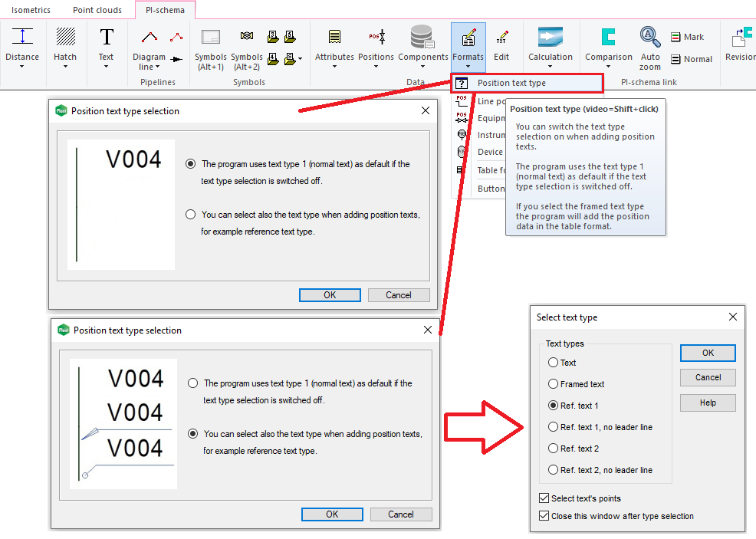Click OK in Select text type dialog
Image resolution: width=756 pixels, height=539 pixels.
[707, 353]
